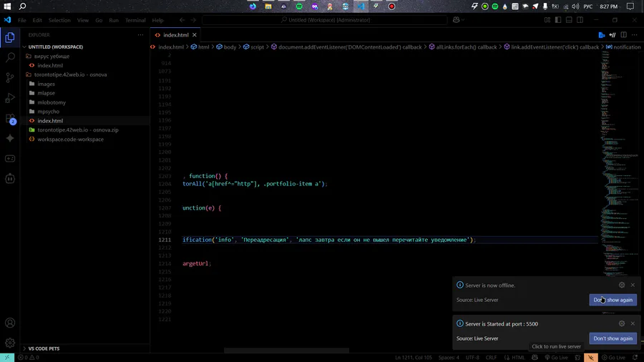Open the gamepad icon view in activity bar
Screen dimensions: 644x362
(x=10, y=158)
